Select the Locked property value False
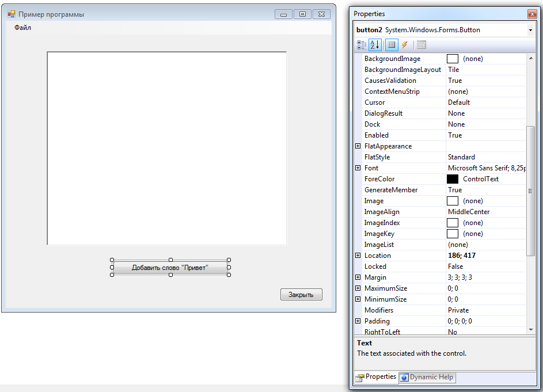The width and height of the screenshot is (543, 392). pos(455,267)
